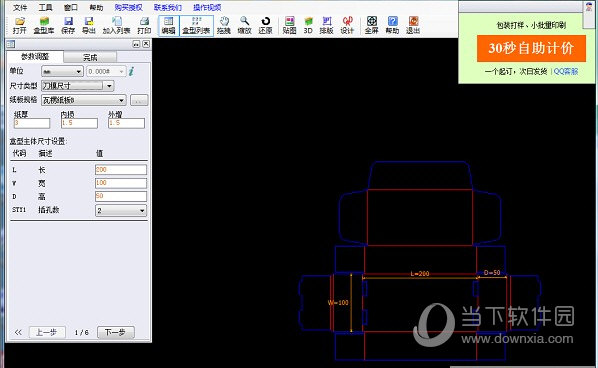Screen dimensions: 598x368
Task: Switch to 全屏 fullscreen mode
Action: (372, 25)
